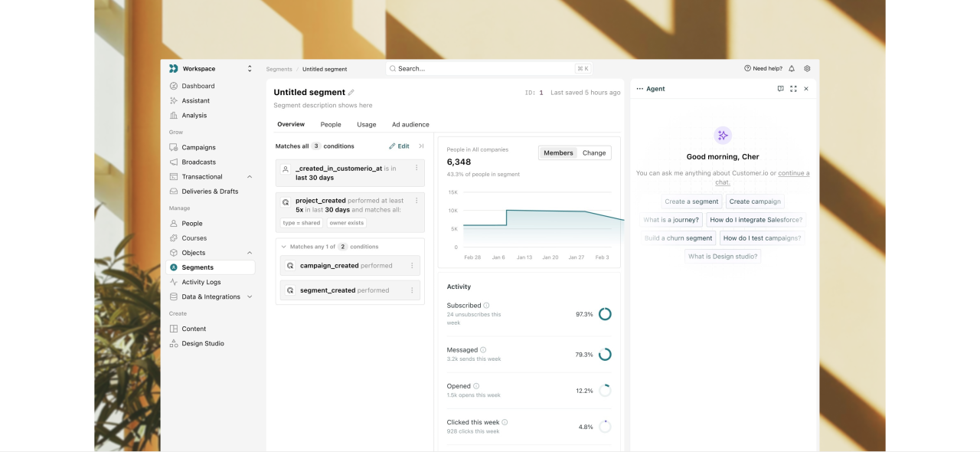Viewport: 980px width, 452px height.
Task: Open the Dashboard page from the sidebar
Action: click(x=198, y=86)
